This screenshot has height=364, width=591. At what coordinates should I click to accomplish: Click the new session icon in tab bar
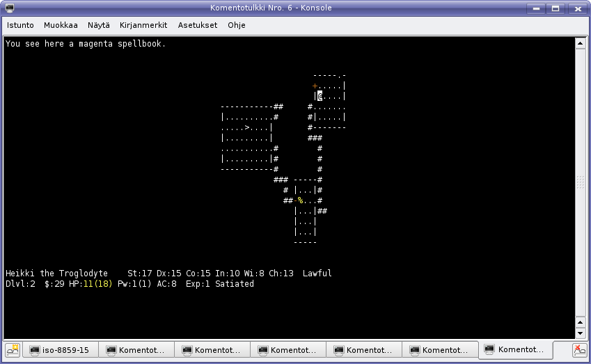(13, 350)
